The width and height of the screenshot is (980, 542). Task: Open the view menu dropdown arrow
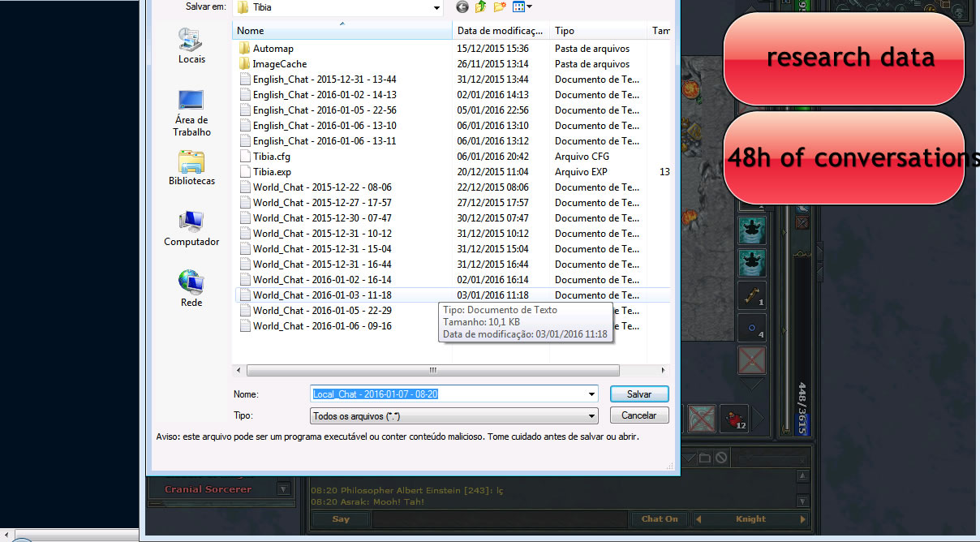point(530,7)
